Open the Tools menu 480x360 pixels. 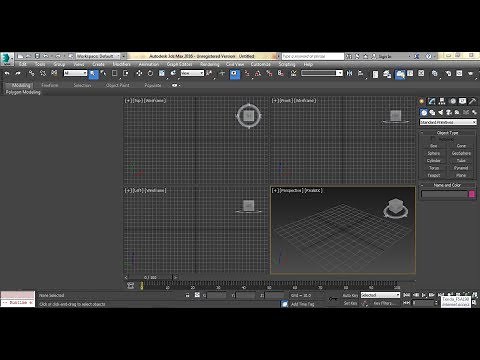pos(40,64)
